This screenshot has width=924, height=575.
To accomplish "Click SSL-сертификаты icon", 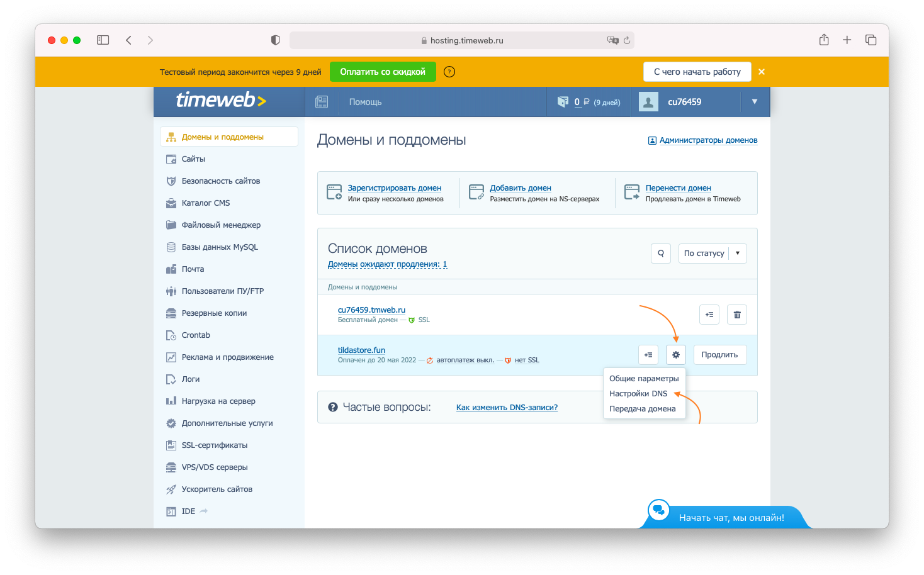I will click(171, 445).
